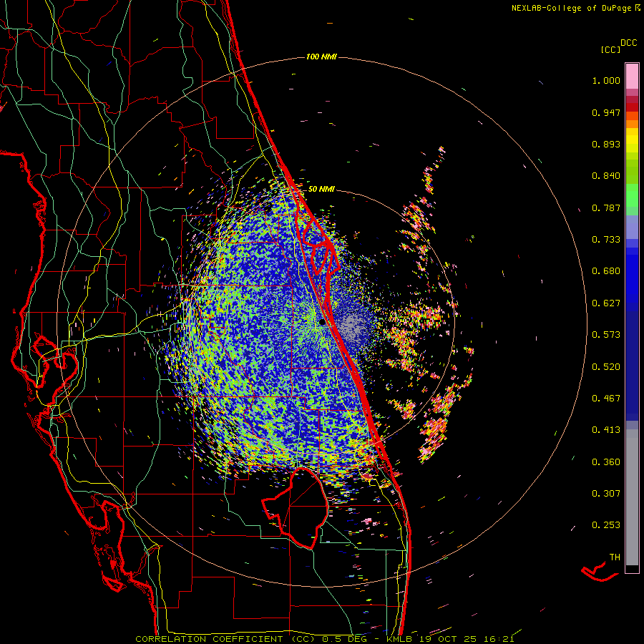The height and width of the screenshot is (644, 644).
Task: Click the bright green color bar segment
Action: [x=632, y=195]
